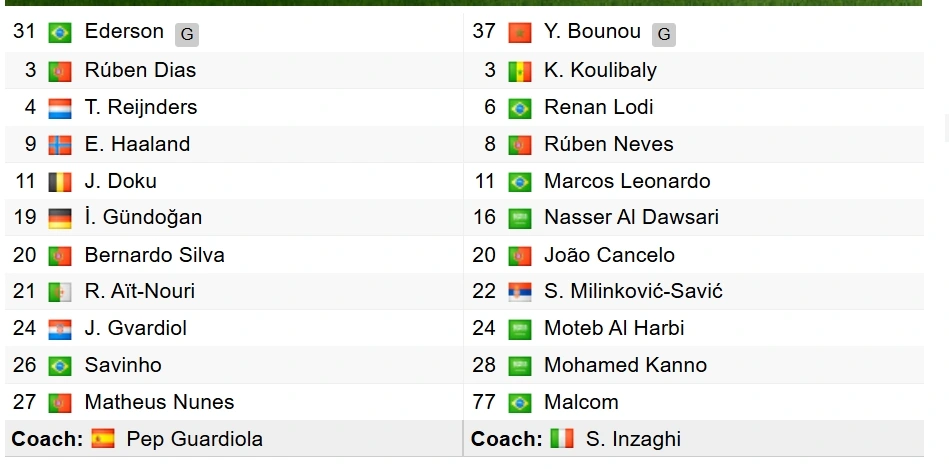Open Pep Guardiola coach link
This screenshot has height=469, width=949.
194,439
